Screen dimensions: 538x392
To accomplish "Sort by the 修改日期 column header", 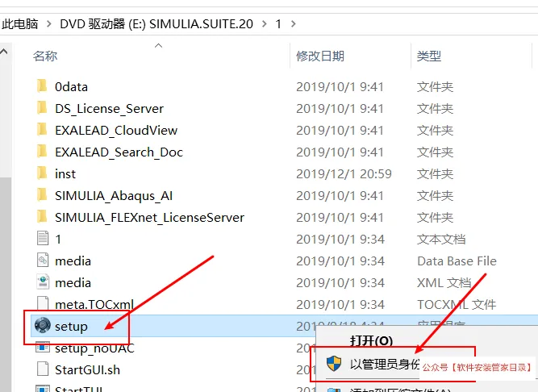I will tap(320, 56).
